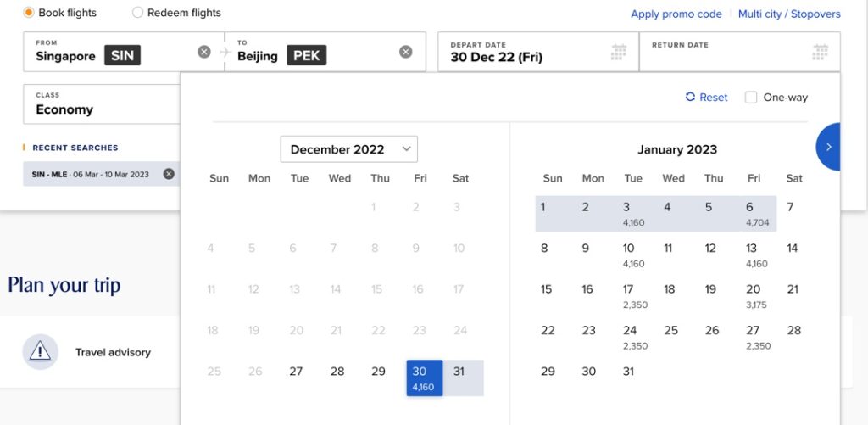
Task: Click the Travel advisory warning icon
Action: click(41, 352)
